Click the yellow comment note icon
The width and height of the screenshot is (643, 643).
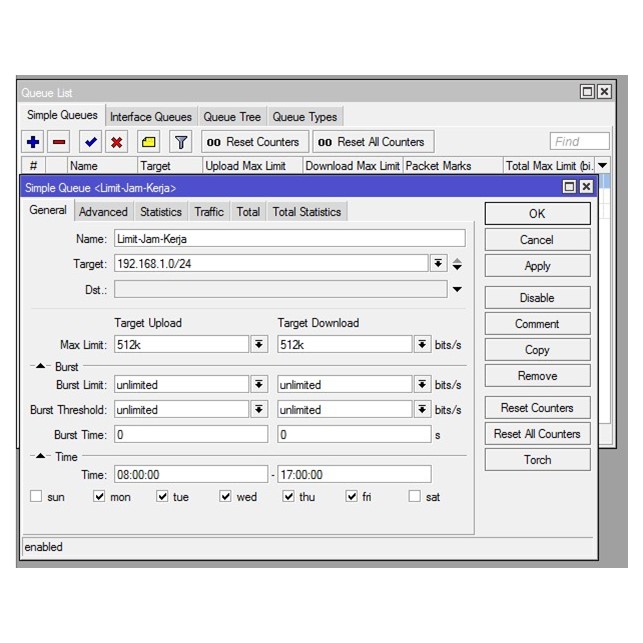click(x=149, y=142)
